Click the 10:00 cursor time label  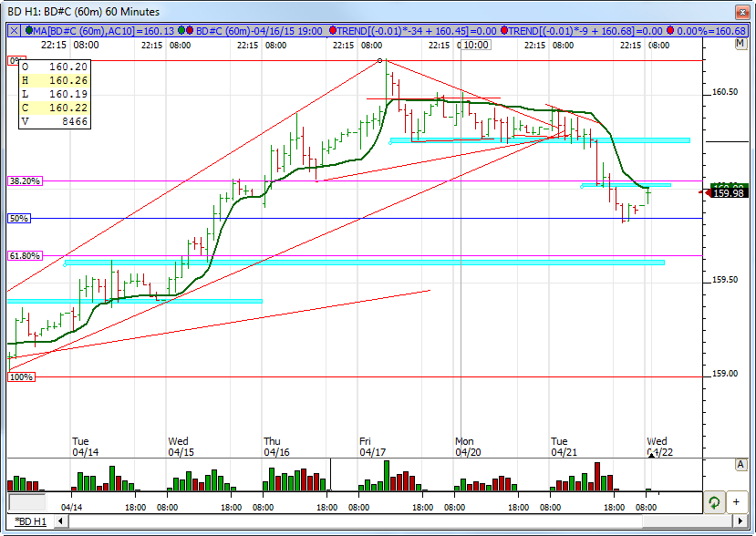[476, 45]
